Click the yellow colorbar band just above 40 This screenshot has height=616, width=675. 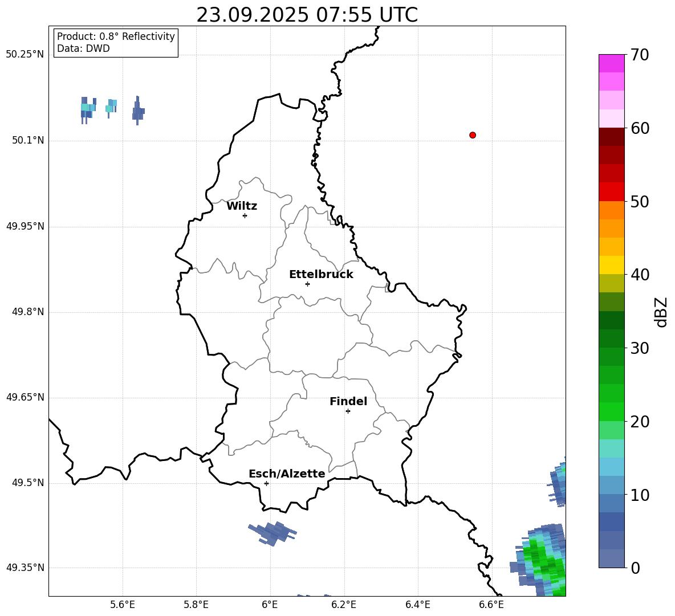pyautogui.click(x=611, y=265)
